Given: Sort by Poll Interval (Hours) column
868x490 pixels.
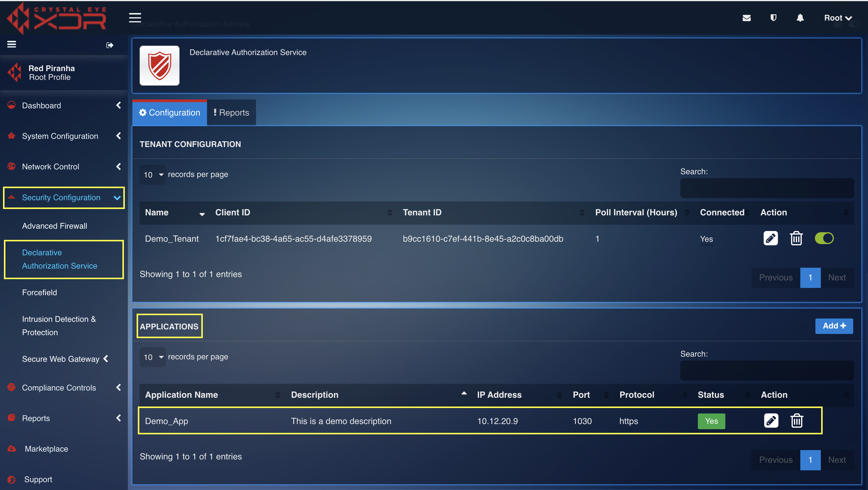Looking at the screenshot, I should tap(642, 212).
